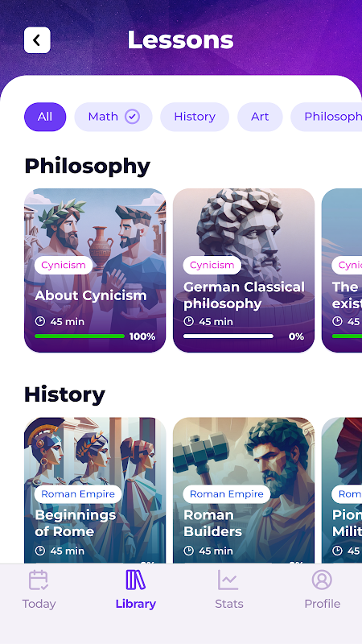Screen dimensions: 362x644
Task: Click clock icon on Roman Builders card
Action: [x=188, y=551]
